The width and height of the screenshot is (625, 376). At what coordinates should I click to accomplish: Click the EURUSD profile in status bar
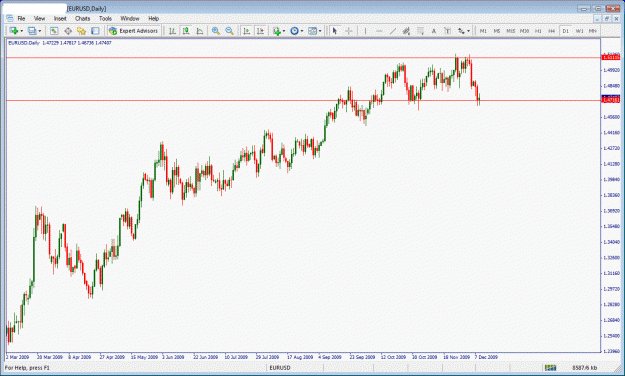(280, 368)
